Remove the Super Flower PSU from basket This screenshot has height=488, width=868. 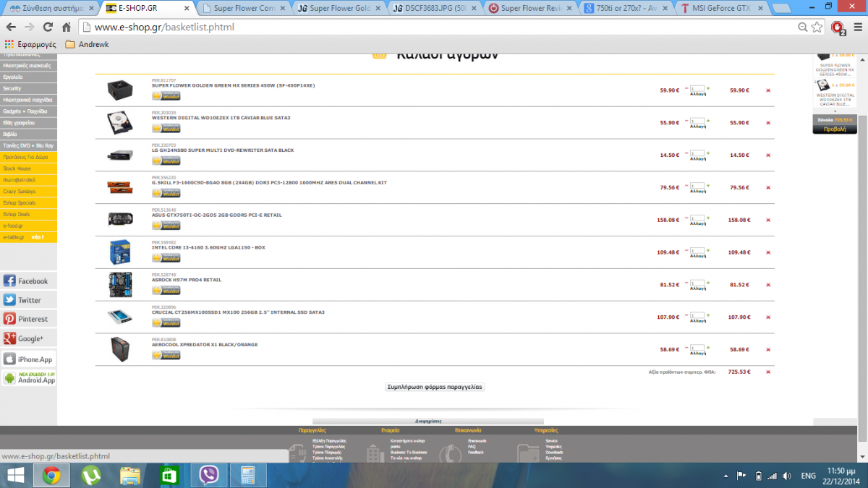coord(768,90)
